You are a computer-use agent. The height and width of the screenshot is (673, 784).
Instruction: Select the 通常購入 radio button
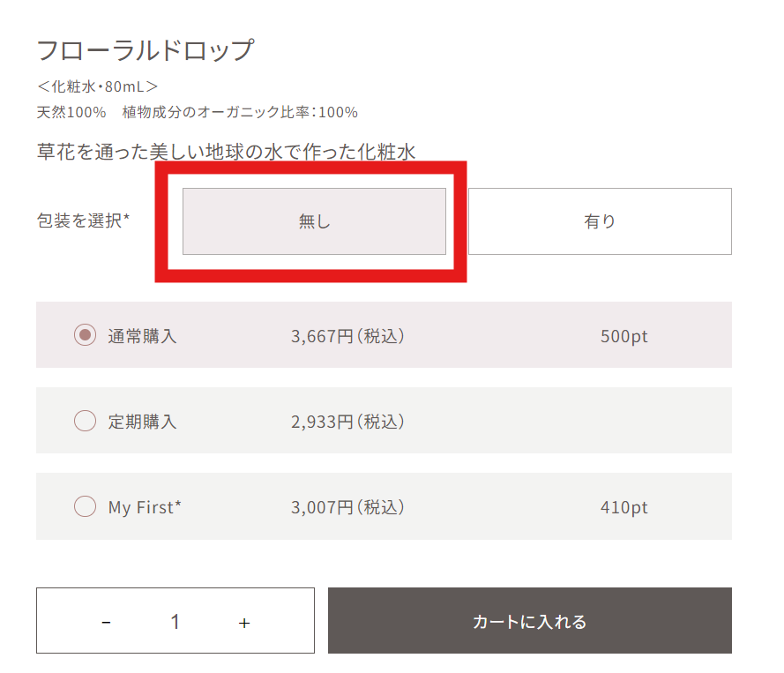[x=85, y=335]
